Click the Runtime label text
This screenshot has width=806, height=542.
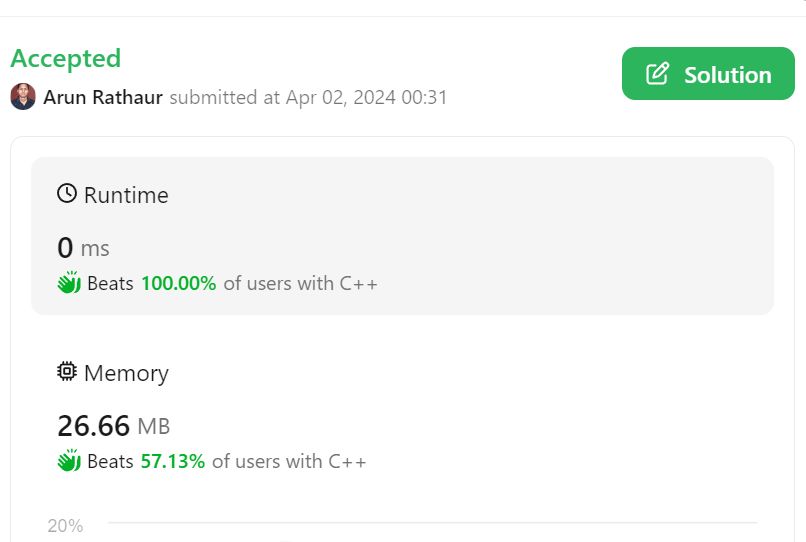pos(126,195)
